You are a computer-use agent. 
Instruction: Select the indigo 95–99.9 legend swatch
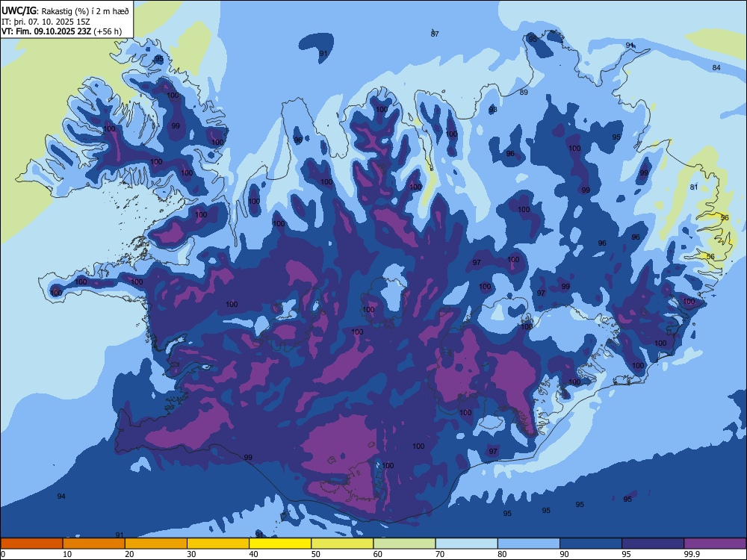(x=653, y=544)
